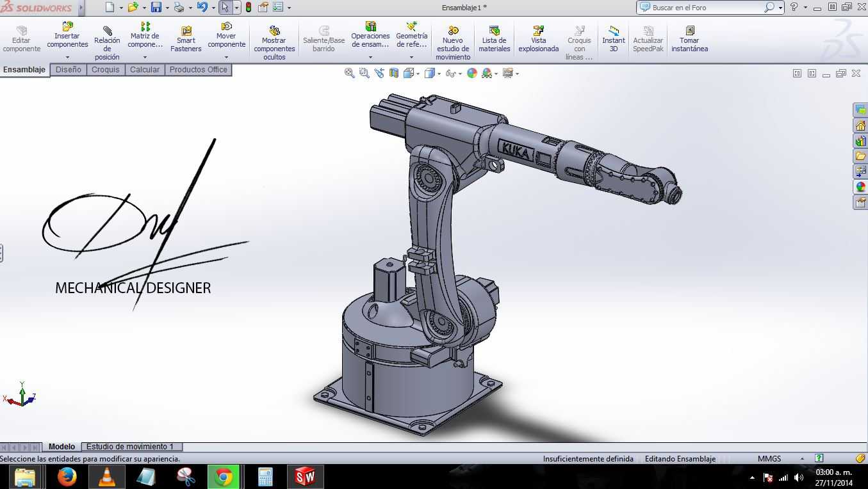Click Operaciones de ensamblaje
Screen dimensions: 868x489
tap(370, 36)
